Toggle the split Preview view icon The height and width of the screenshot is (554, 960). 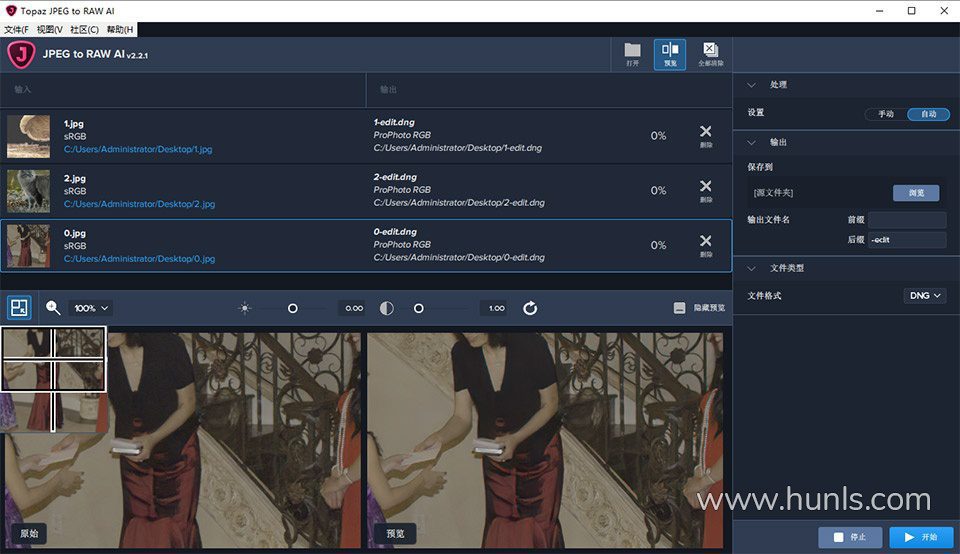(x=670, y=54)
